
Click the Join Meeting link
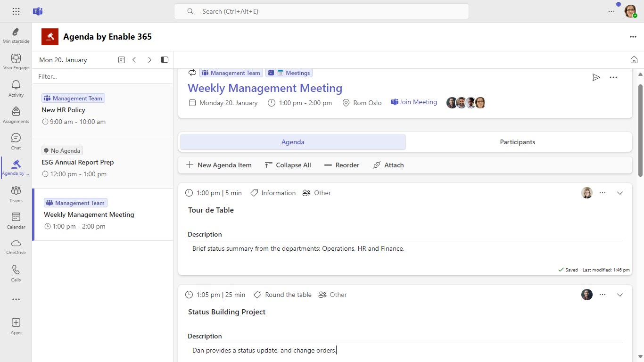[x=414, y=102]
